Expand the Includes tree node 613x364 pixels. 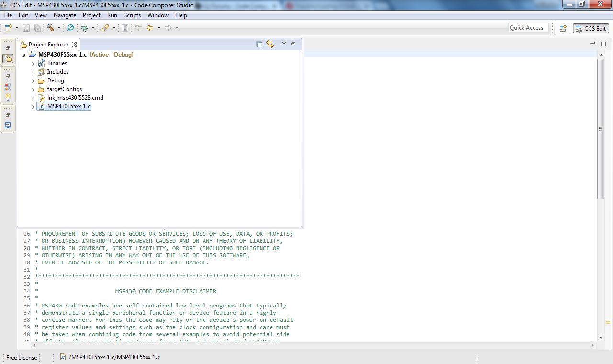click(33, 72)
